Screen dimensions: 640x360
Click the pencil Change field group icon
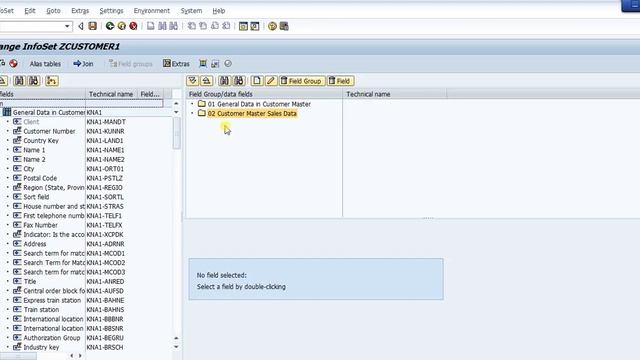point(271,81)
